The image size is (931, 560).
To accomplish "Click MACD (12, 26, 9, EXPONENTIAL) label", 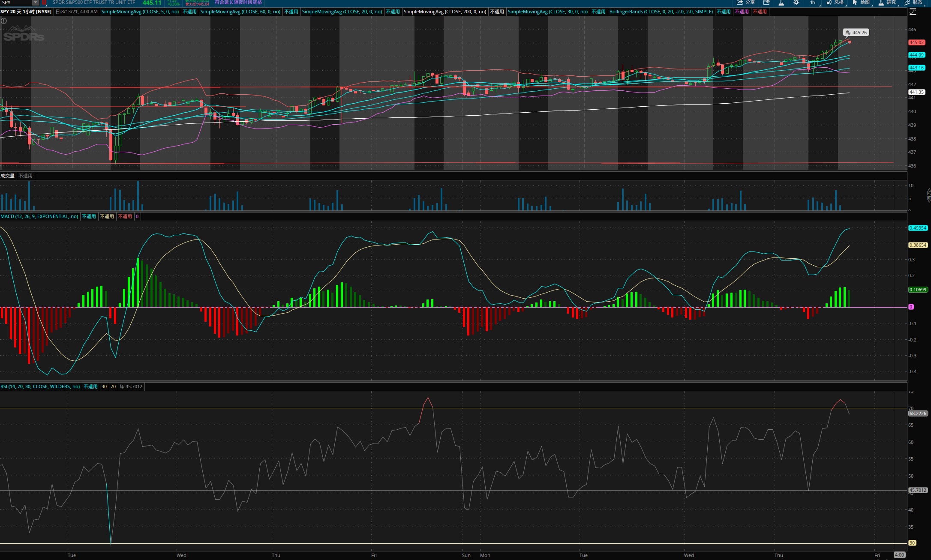I will (39, 216).
